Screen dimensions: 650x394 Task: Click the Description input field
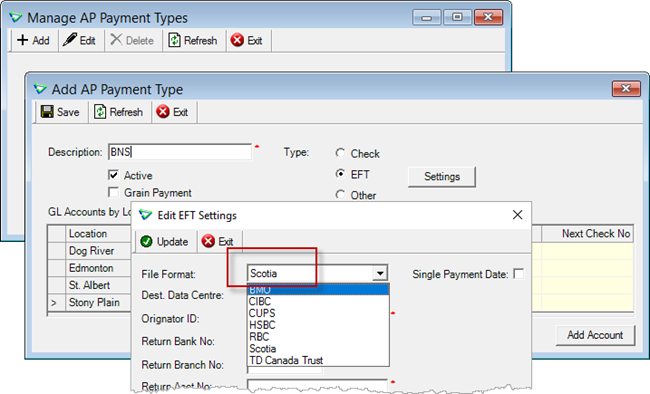(179, 152)
